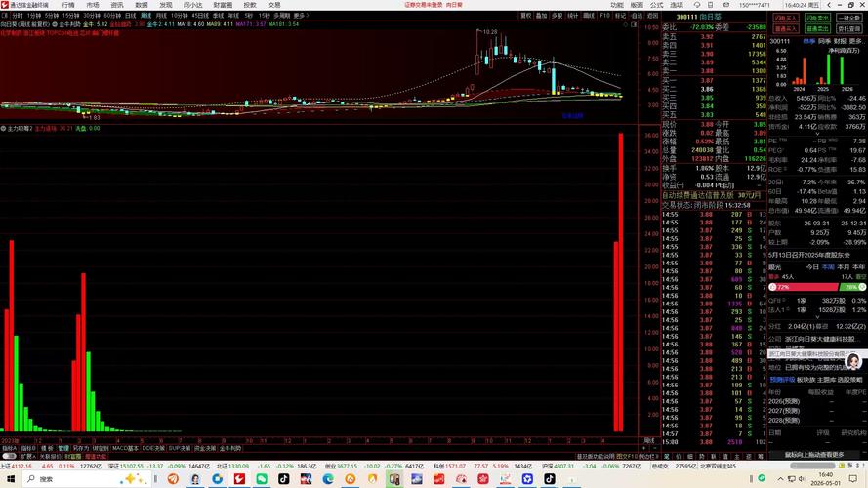Click the 闪电买入 button
This screenshot has height=488, width=868.
pyautogui.click(x=785, y=19)
